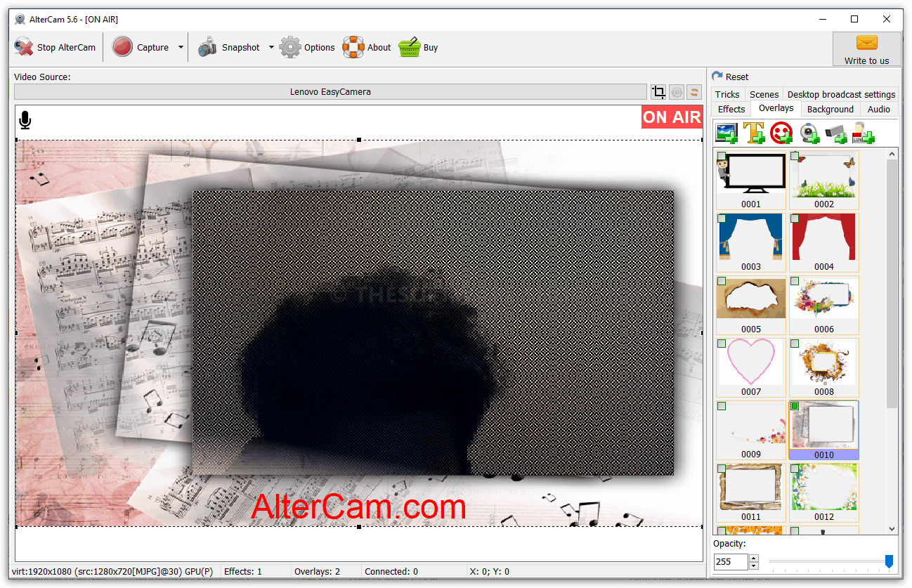Viewport: 912px width, 588px height.
Task: Increase opacity with the up stepper arrow
Action: click(754, 558)
